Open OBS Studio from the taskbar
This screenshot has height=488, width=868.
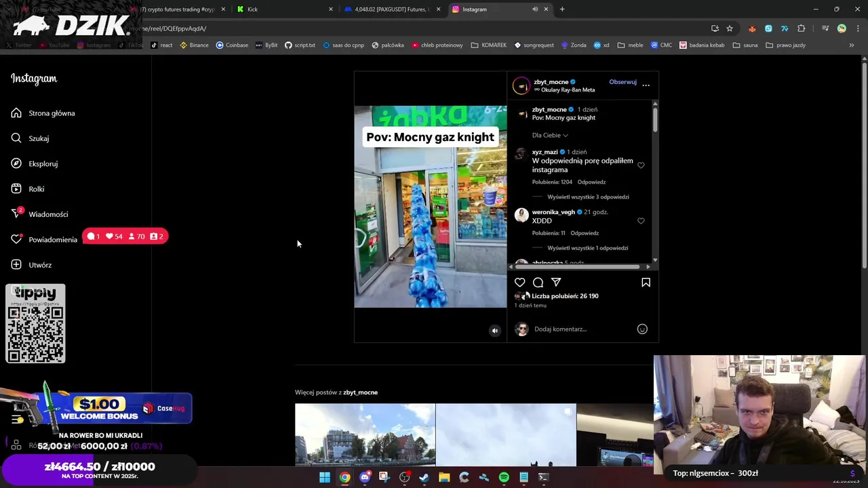click(405, 477)
